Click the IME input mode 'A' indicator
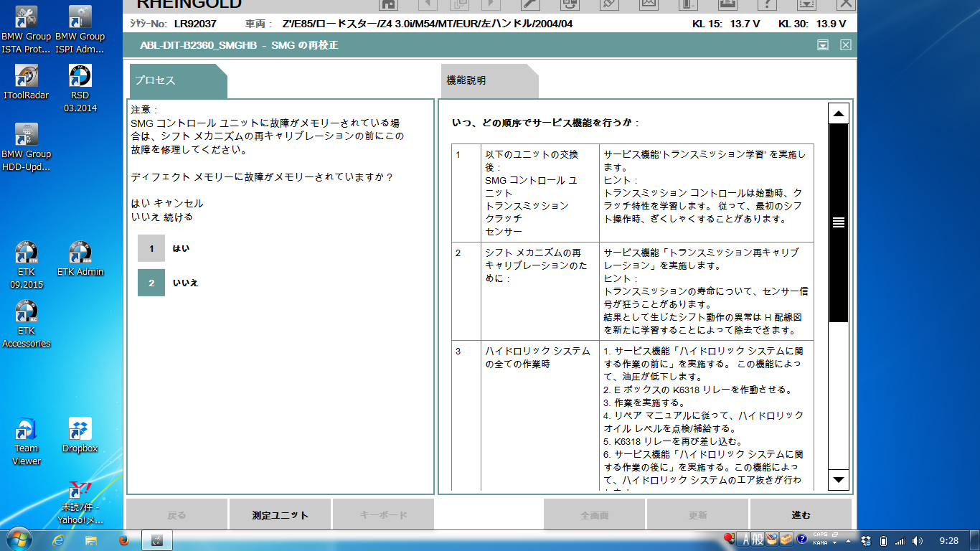 (745, 540)
